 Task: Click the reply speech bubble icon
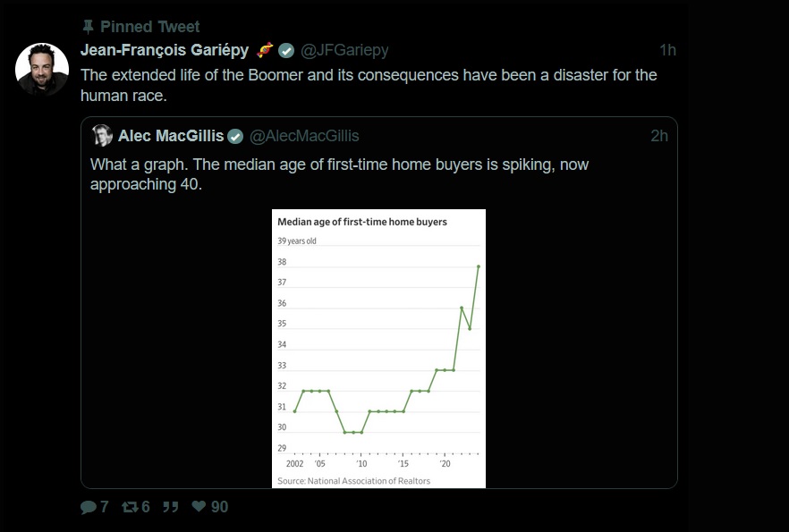click(88, 507)
